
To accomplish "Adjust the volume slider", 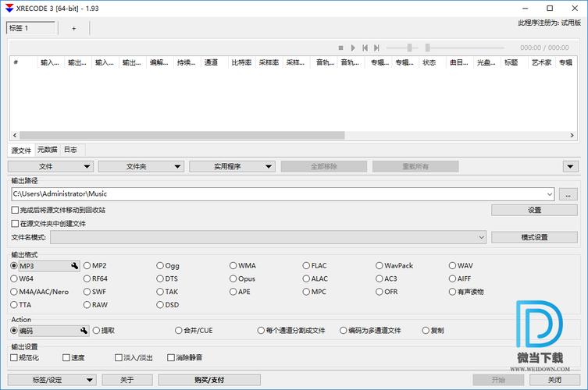I will click(x=409, y=48).
